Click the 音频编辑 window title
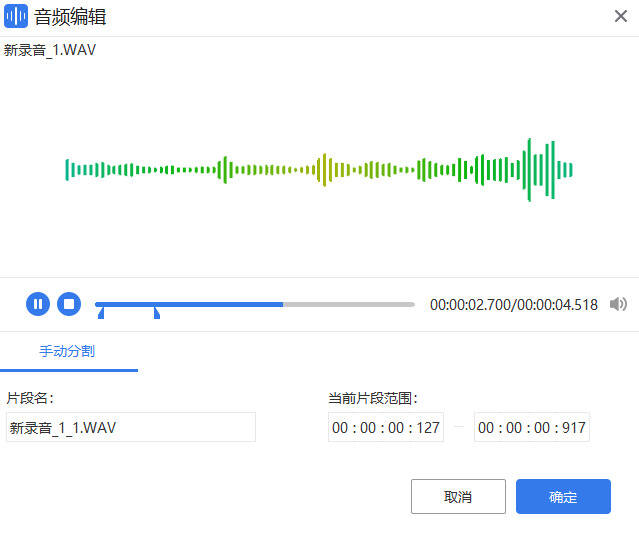The height and width of the screenshot is (536, 639). [70, 17]
